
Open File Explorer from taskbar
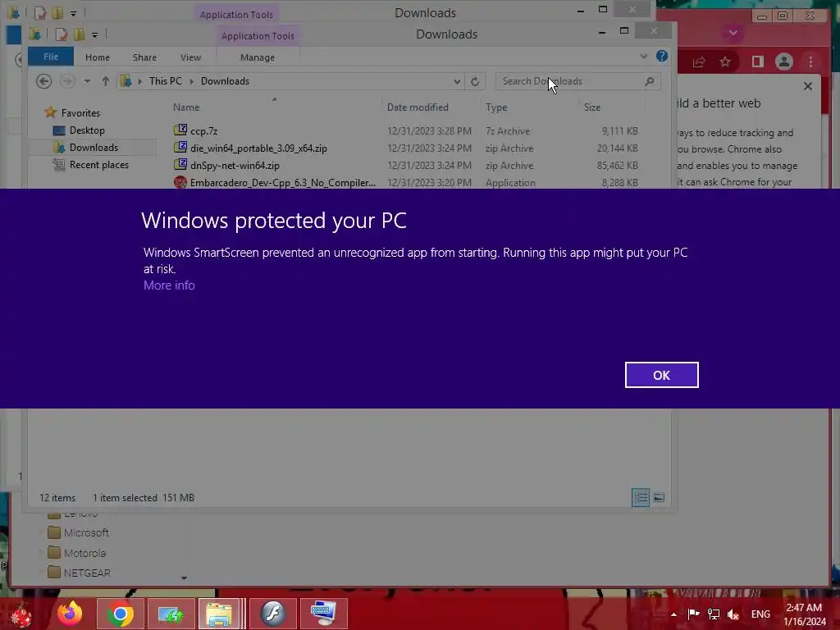coord(219,614)
